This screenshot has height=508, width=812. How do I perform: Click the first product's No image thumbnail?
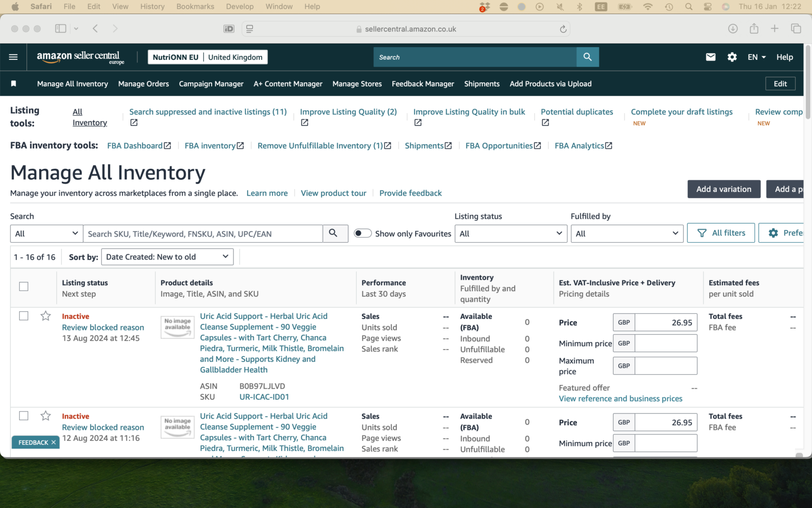pyautogui.click(x=178, y=327)
